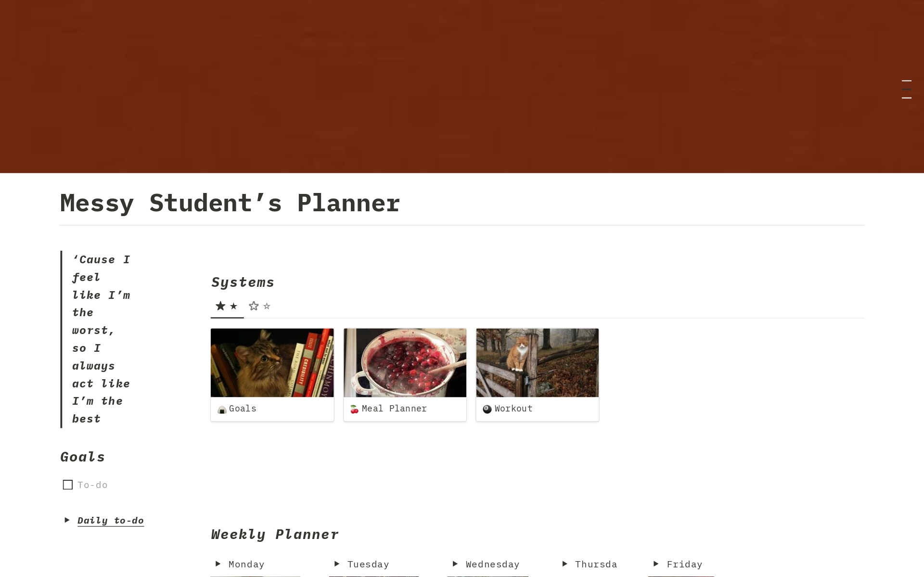Expand the Wednesday section in Weekly Planner
924x577 pixels.
(455, 564)
